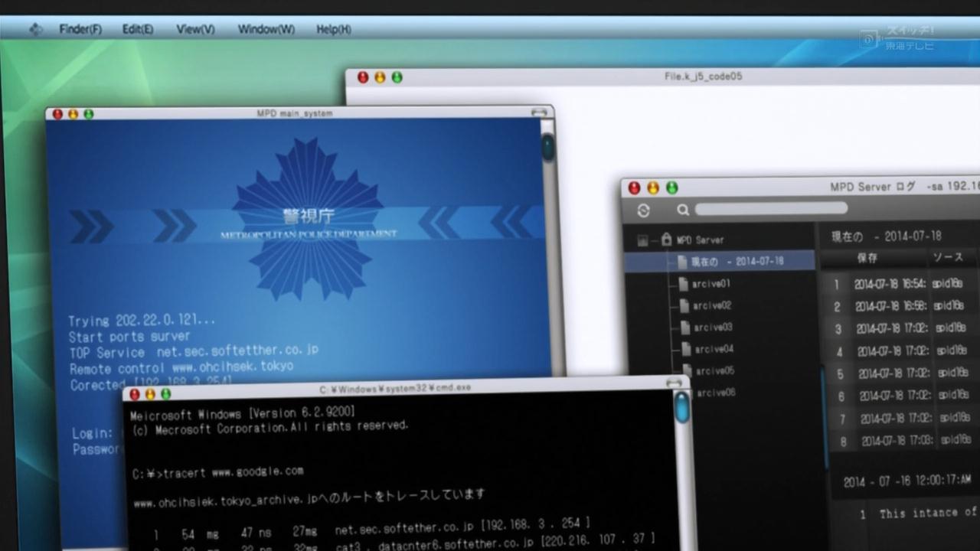Sort by the 保存 column header
Image resolution: width=980 pixels, height=551 pixels.
(867, 258)
